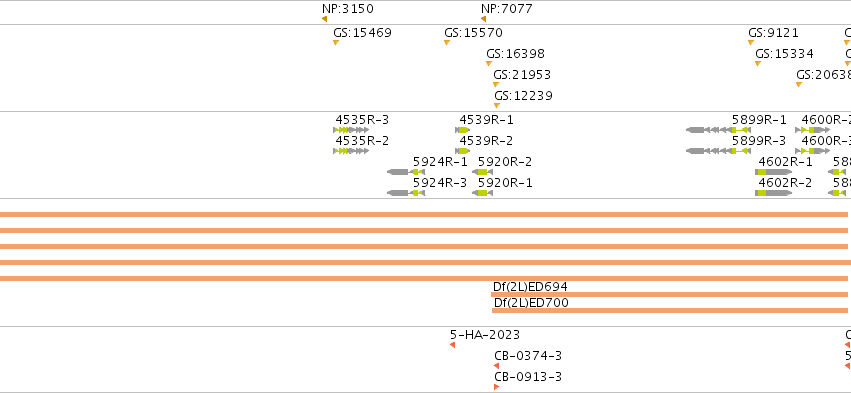This screenshot has height=393, width=851.
Task: Click the 5-HA-2023 red triangle marker
Action: click(453, 345)
